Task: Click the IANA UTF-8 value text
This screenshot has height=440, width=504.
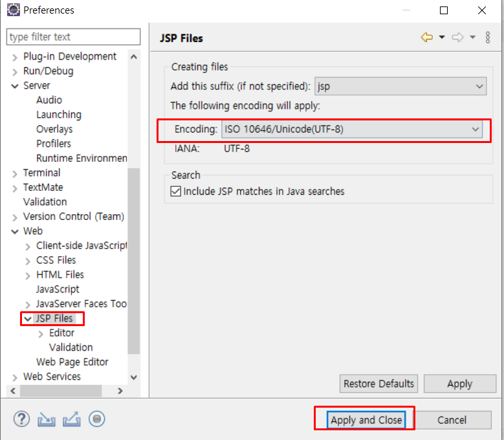Action: [237, 148]
